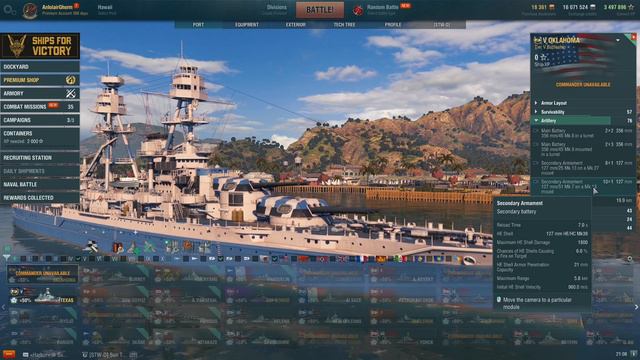The image size is (640, 360).
Task: Open the Naval Battle entry
Action: [x=40, y=184]
